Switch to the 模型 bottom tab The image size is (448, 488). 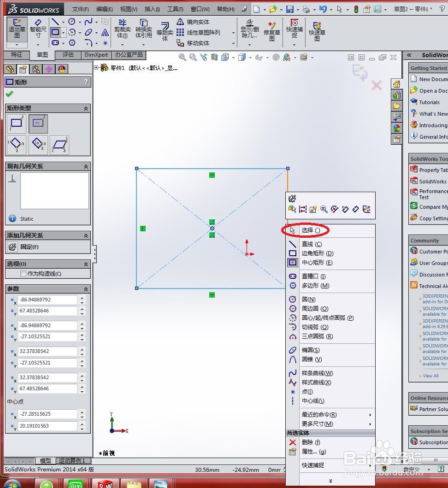tap(46, 461)
